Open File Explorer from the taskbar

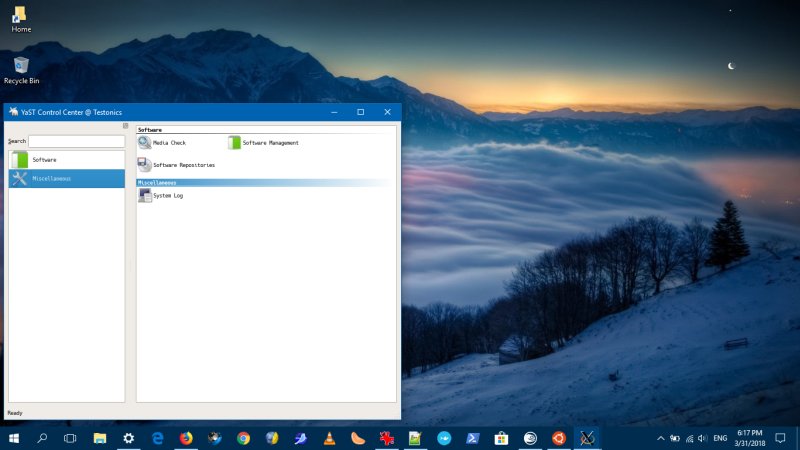(100, 438)
